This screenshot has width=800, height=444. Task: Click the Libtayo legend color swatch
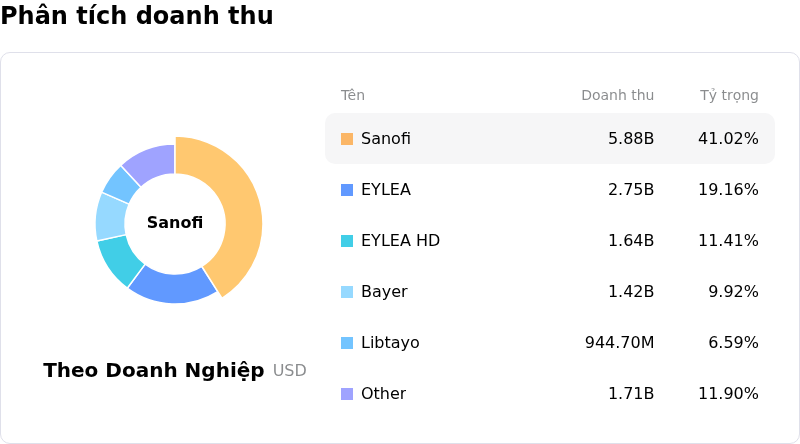coord(347,343)
